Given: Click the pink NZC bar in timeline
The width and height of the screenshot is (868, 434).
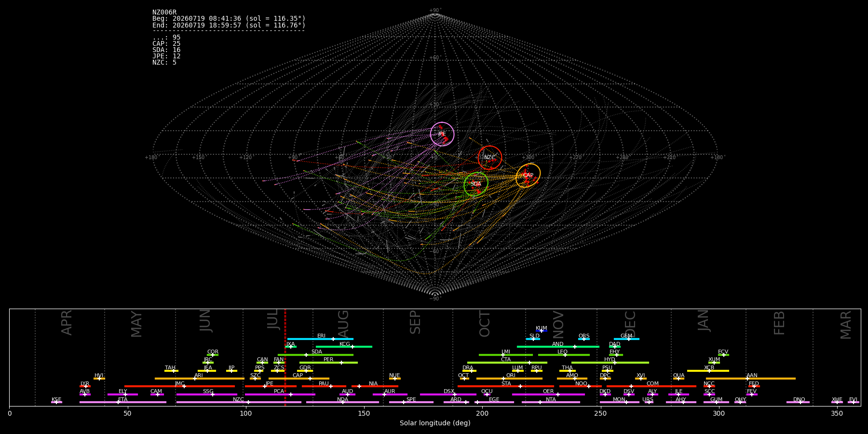Looking at the screenshot, I should [x=239, y=402].
